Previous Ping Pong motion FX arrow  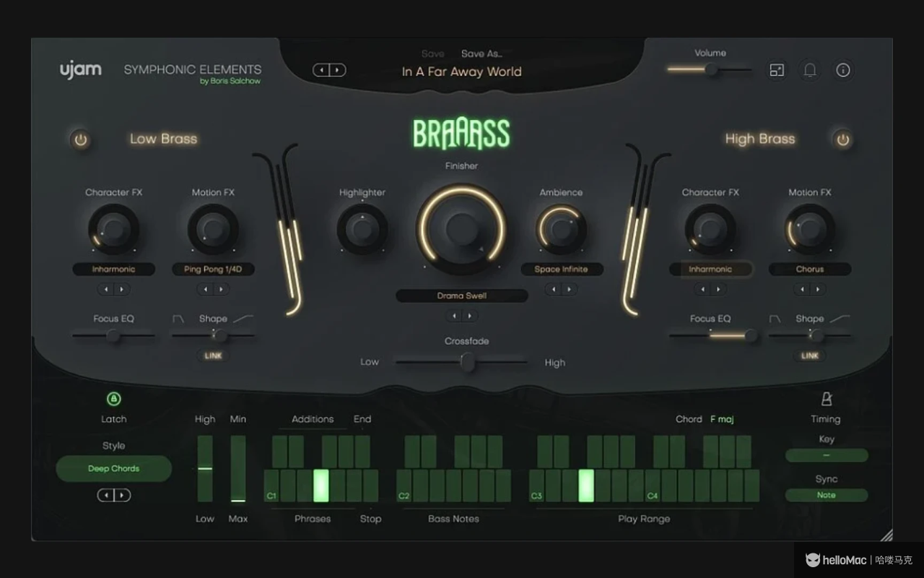tap(205, 289)
